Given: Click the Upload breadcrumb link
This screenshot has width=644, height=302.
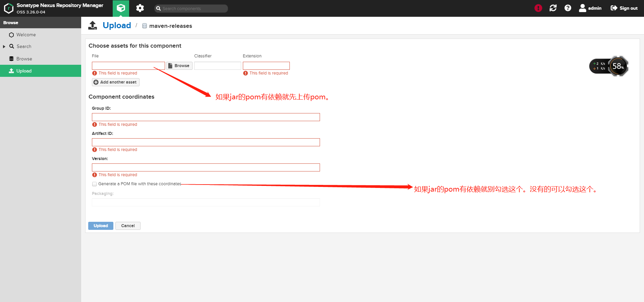Looking at the screenshot, I should [x=117, y=26].
